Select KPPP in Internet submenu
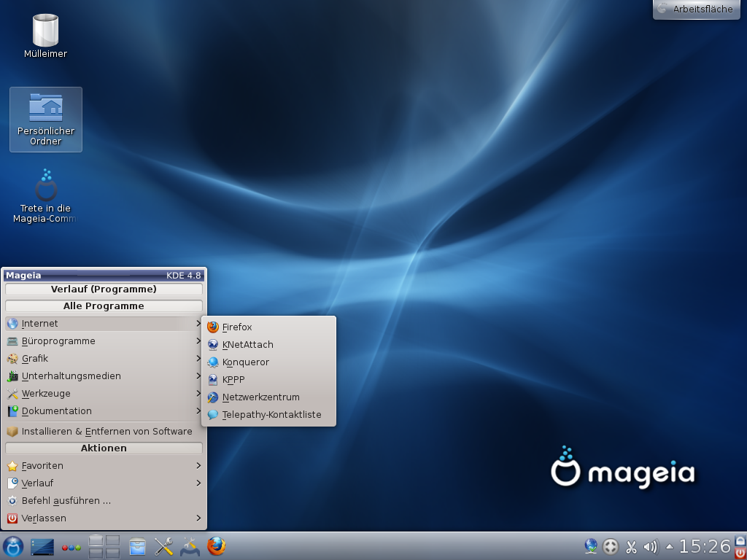 click(268, 379)
